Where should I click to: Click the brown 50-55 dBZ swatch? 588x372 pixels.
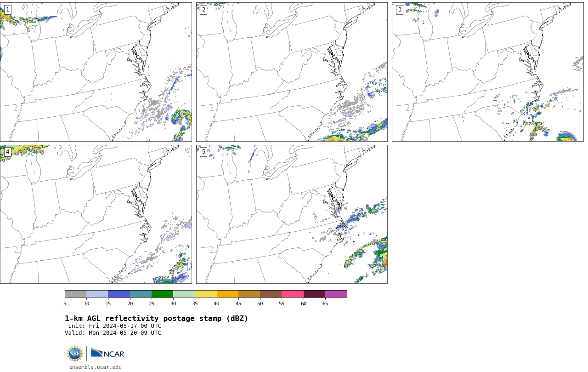click(271, 294)
